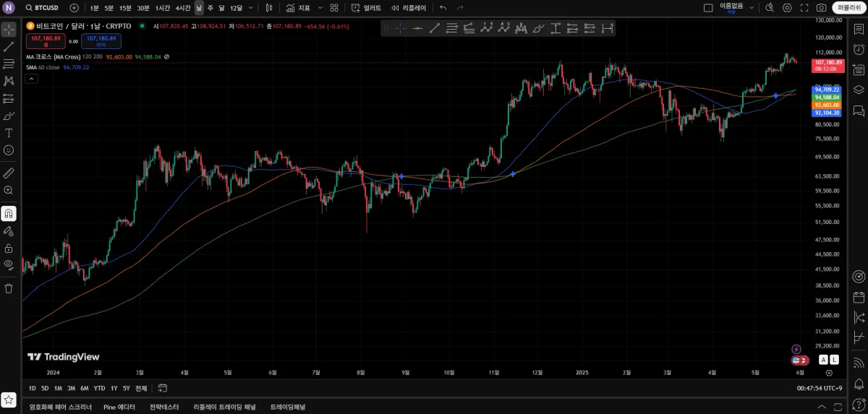This screenshot has height=414, width=868.
Task: Open the layout name dropdown next to 이름없음
Action: coord(752,8)
